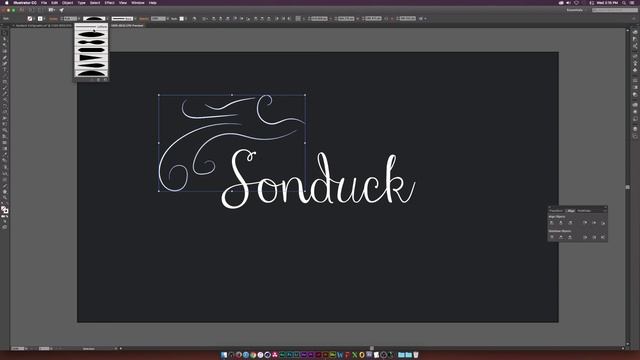Click Horizontal Distribute Center in Distribute Objects
Viewport: 640px width, 360px height.
coord(594,237)
